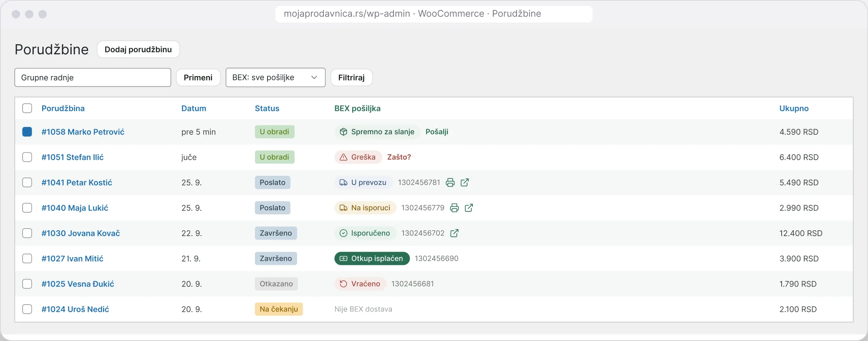Open the Grupne radnje bulk actions selector
Image resolution: width=868 pixels, height=341 pixels.
point(93,78)
